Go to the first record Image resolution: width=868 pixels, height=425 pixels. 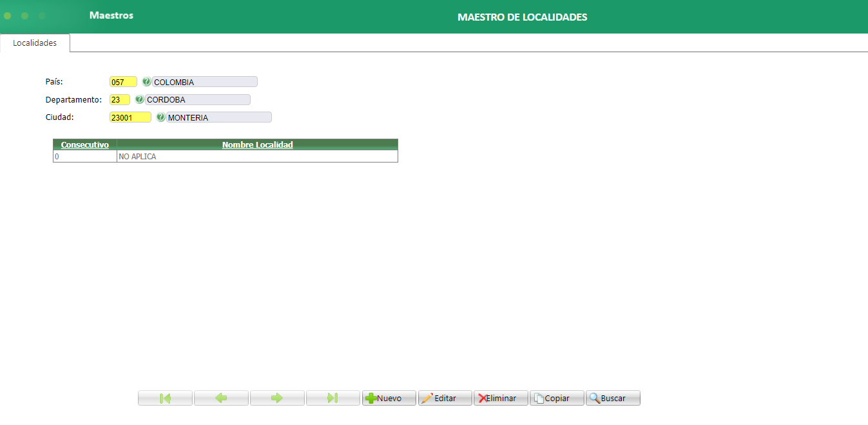(x=165, y=398)
